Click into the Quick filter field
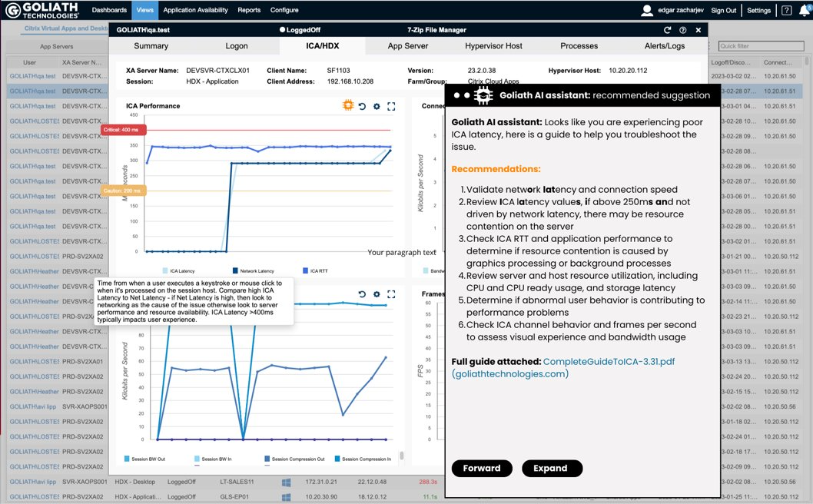The image size is (813, 504). pos(762,46)
